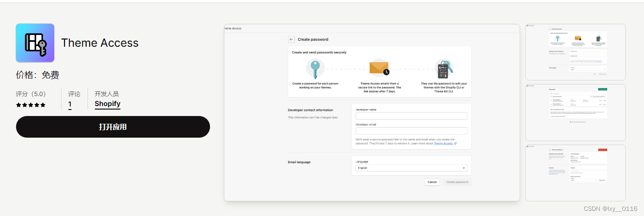644x216 pixels.
Task: Click the Developer email input field
Action: (411, 131)
